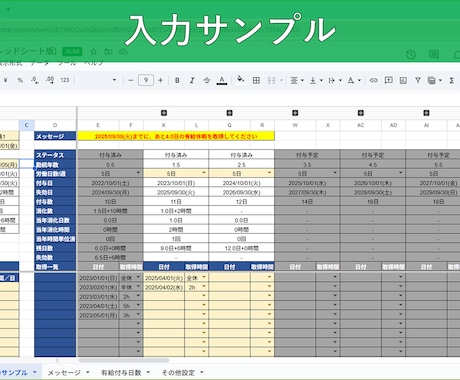Increase font size with plus button
The width and height of the screenshot is (460, 380).
point(160,80)
